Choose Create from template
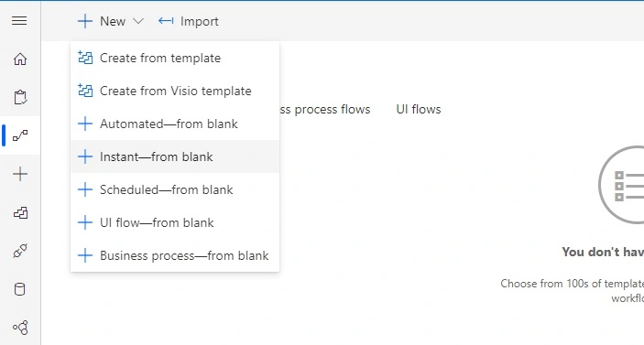This screenshot has width=644, height=345. click(x=175, y=58)
